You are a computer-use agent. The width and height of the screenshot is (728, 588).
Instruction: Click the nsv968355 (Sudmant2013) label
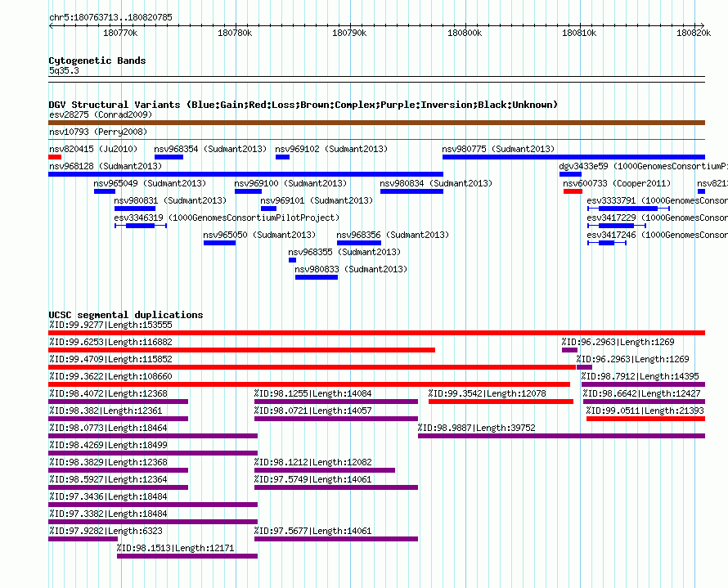[344, 252]
